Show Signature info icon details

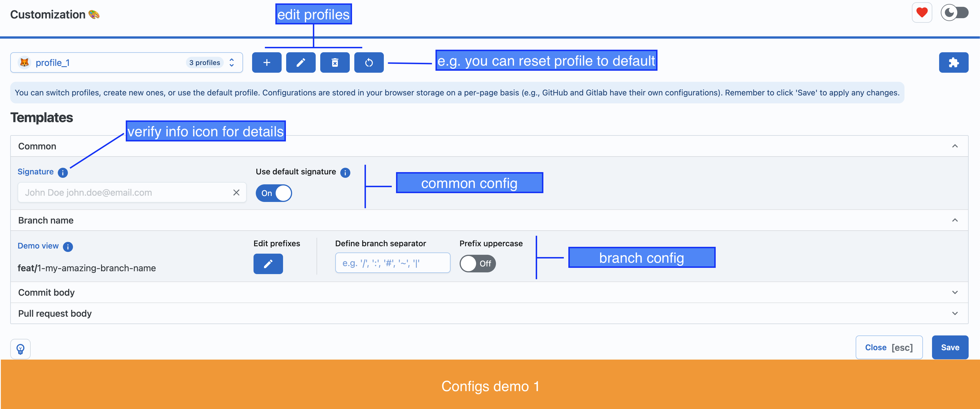click(x=63, y=173)
